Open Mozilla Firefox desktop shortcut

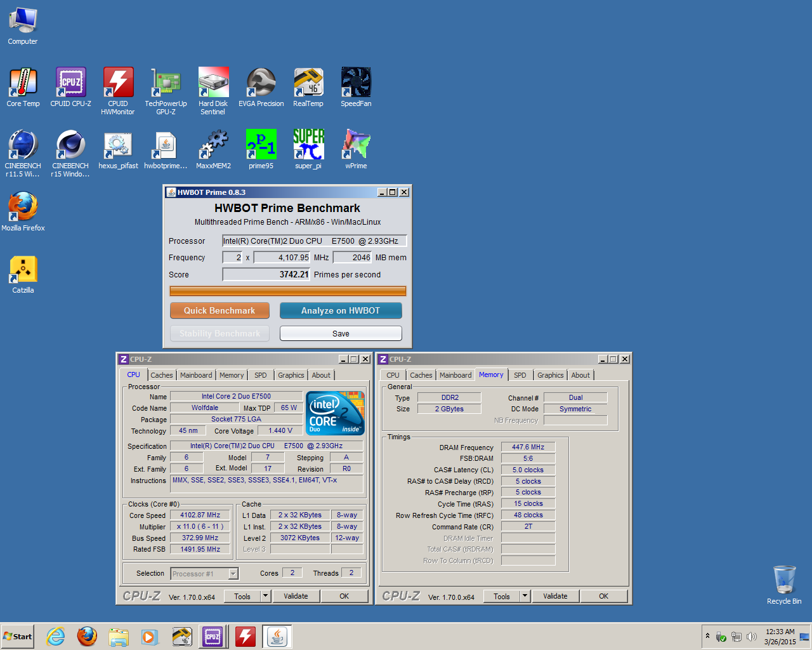(23, 212)
